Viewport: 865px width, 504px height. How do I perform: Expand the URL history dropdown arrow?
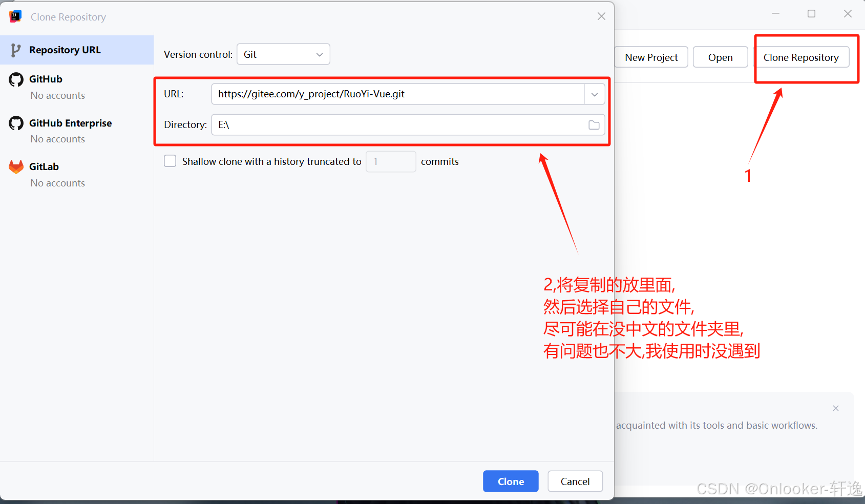[x=595, y=94]
